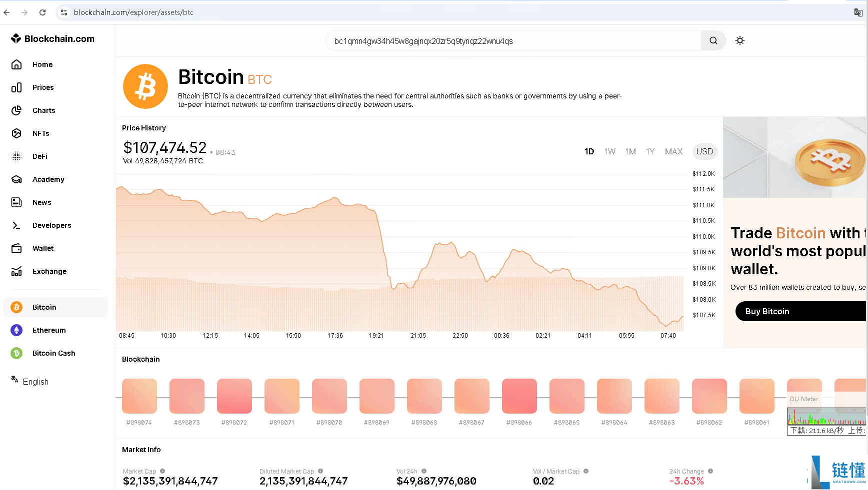Open block #898073 tile
The image size is (868, 490).
click(x=187, y=396)
